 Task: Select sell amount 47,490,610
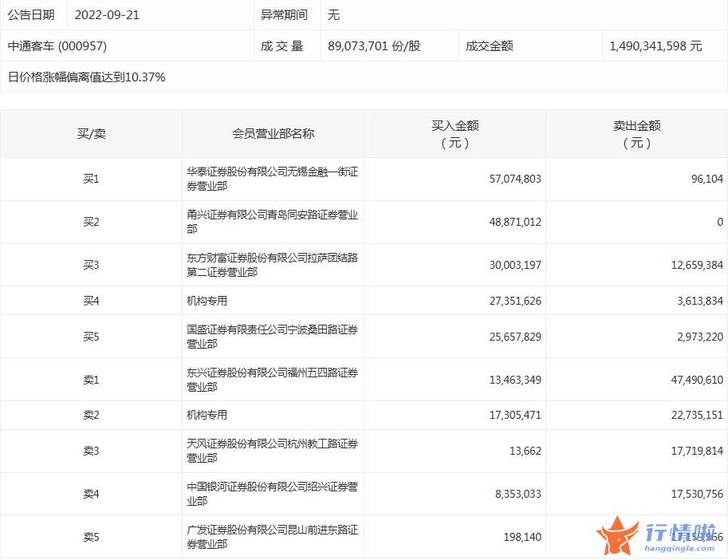tap(698, 380)
